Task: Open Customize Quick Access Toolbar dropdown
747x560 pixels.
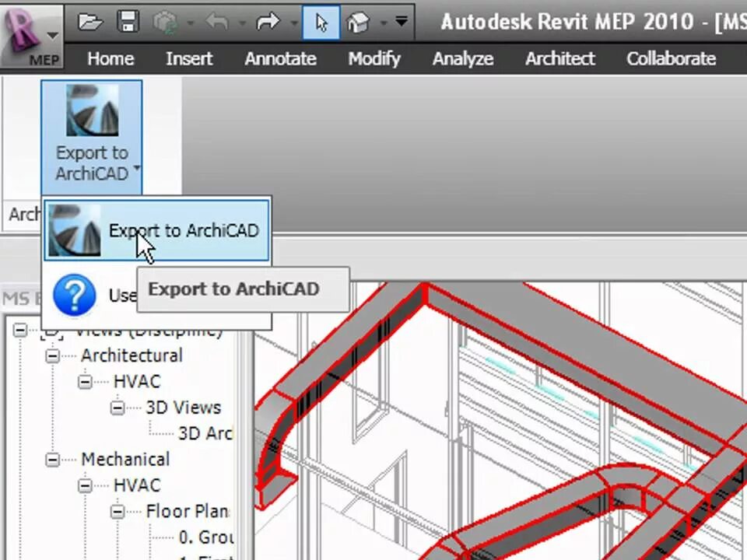Action: click(x=402, y=22)
